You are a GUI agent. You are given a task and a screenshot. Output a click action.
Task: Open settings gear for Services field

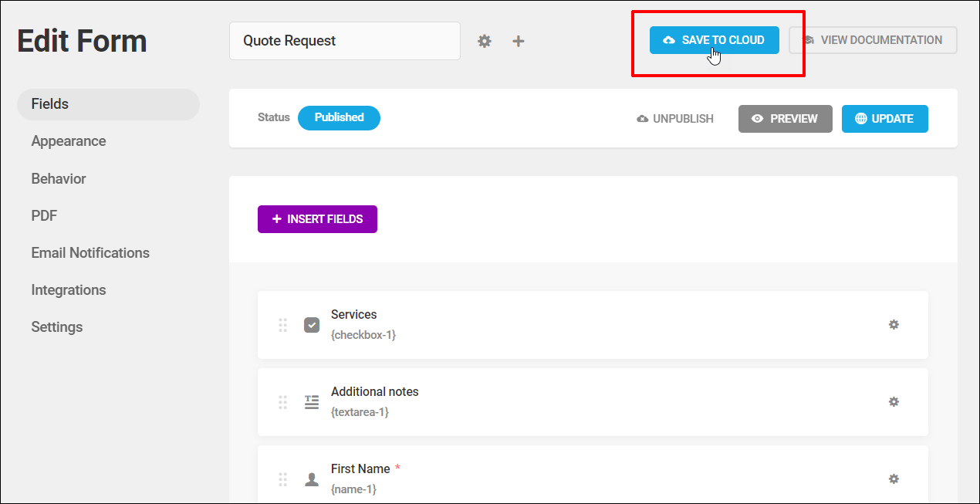pyautogui.click(x=894, y=325)
